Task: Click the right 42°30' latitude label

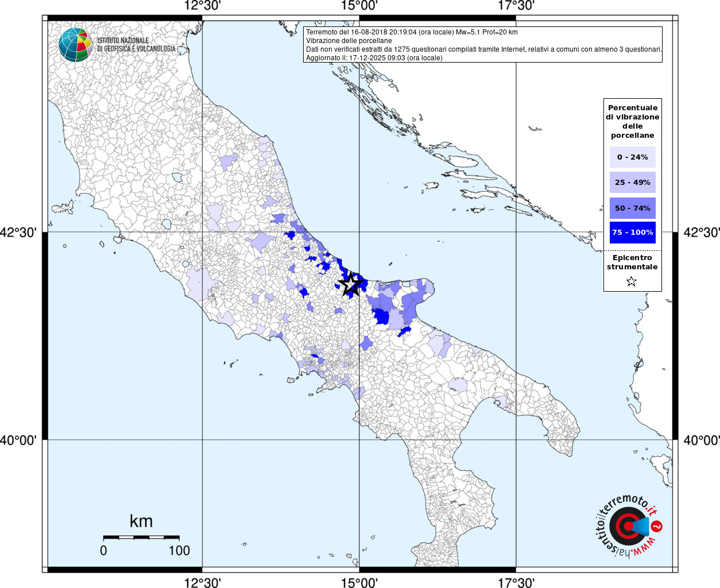Action: (701, 233)
